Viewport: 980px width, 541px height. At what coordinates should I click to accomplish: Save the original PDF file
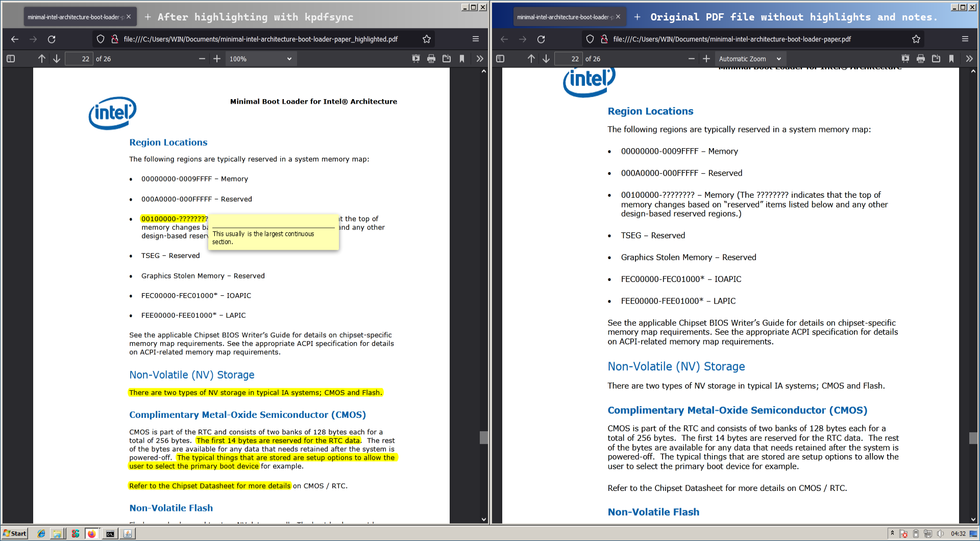click(x=936, y=59)
